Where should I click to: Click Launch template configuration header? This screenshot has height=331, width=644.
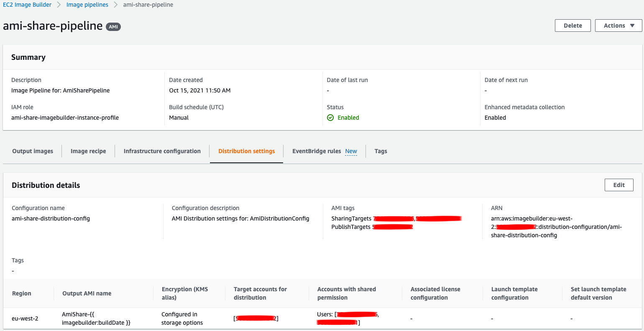(x=514, y=293)
